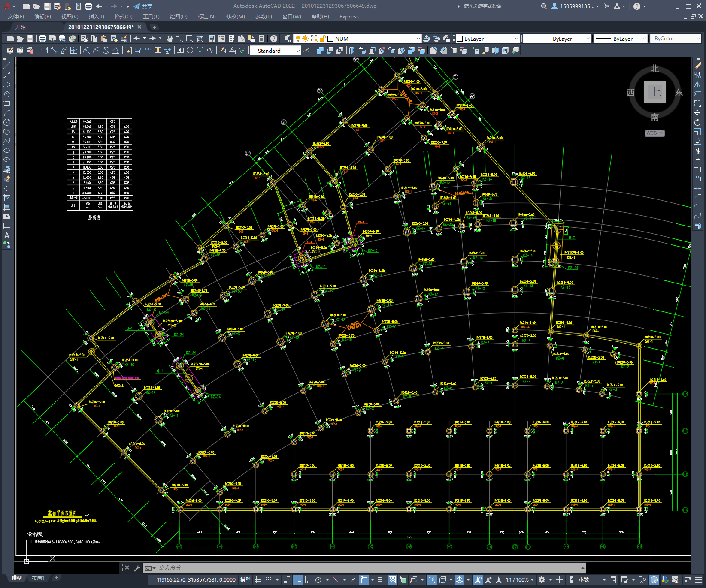
Task: Select the Line tool in draw toolbar
Action: pyautogui.click(x=7, y=66)
